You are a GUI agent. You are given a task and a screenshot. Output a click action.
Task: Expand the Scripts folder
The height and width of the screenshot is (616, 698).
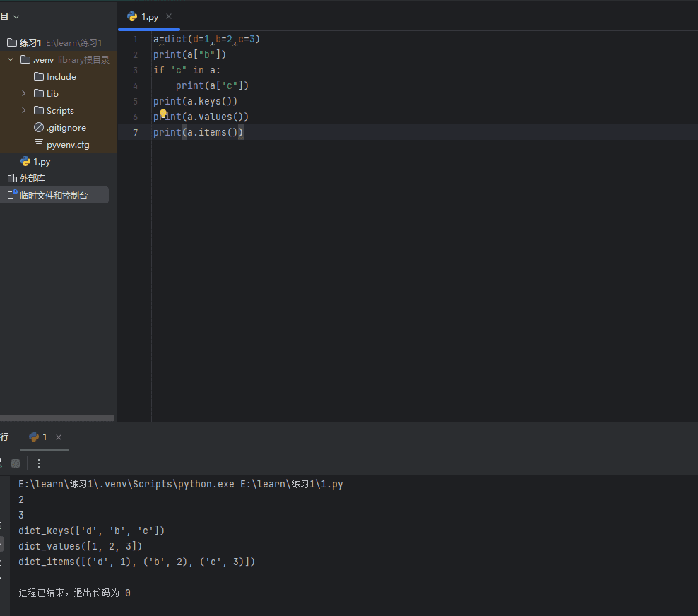[24, 110]
